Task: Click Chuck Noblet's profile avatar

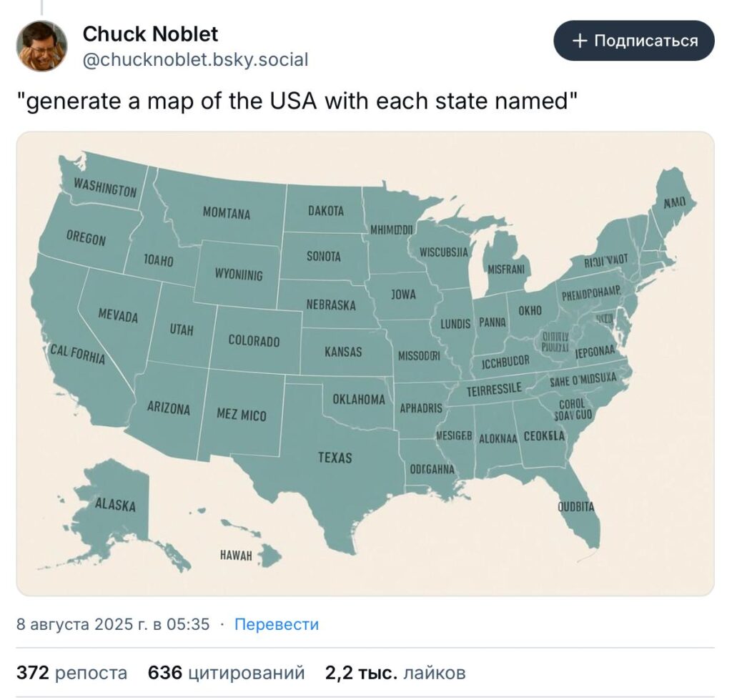Action: 41,46
